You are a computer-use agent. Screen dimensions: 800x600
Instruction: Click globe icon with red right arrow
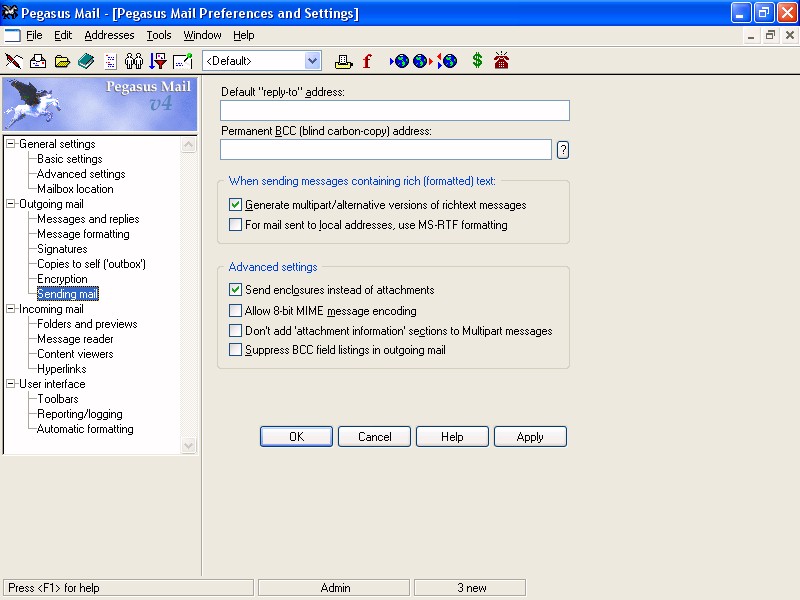coord(422,61)
